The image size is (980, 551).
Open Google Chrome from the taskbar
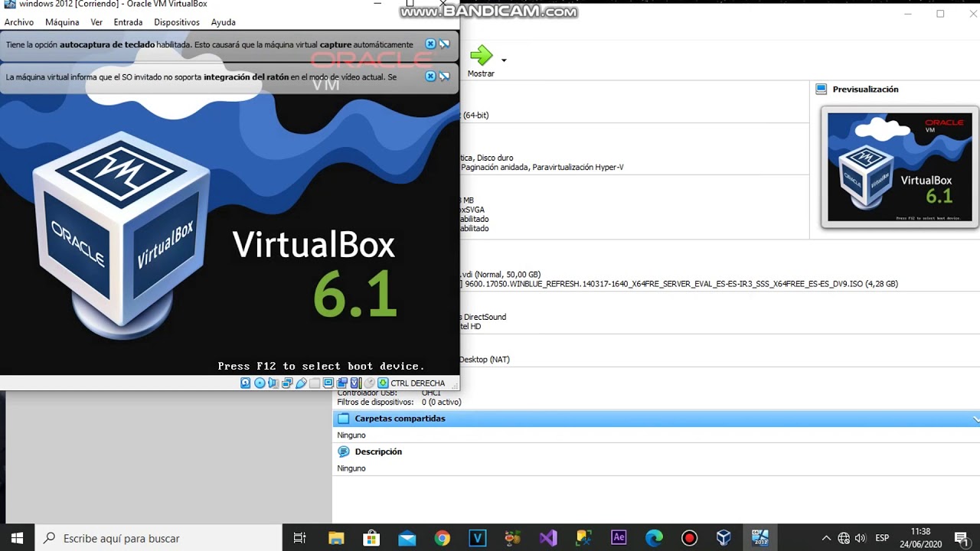442,538
